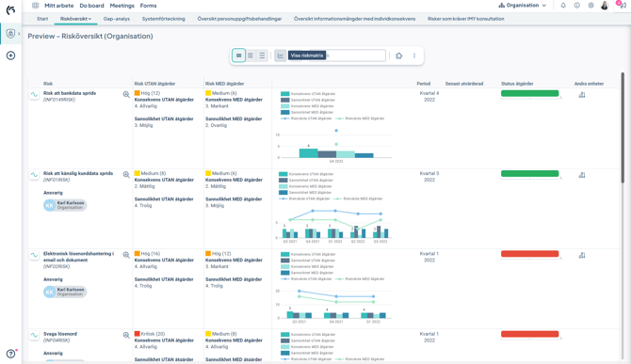Open Do board menu
The width and height of the screenshot is (631, 364).
[91, 6]
